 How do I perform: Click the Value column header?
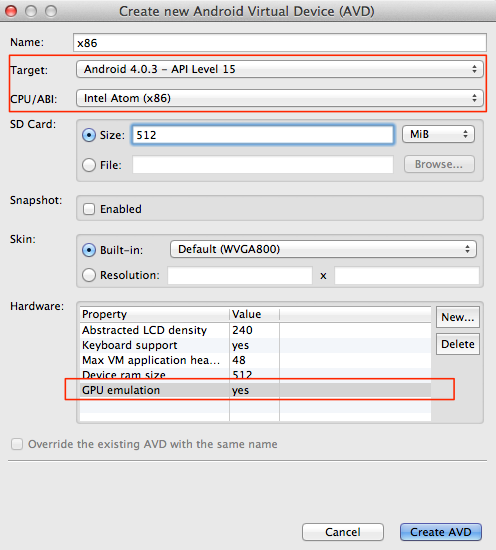point(255,314)
